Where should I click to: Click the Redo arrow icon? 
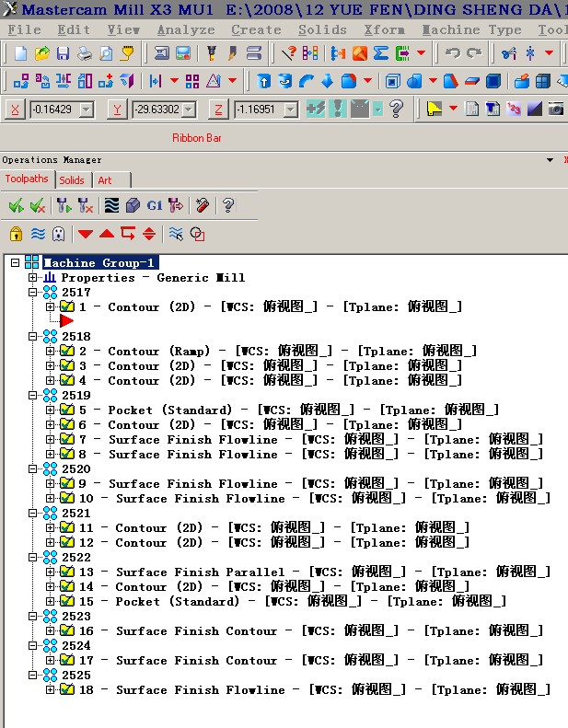coord(474,53)
